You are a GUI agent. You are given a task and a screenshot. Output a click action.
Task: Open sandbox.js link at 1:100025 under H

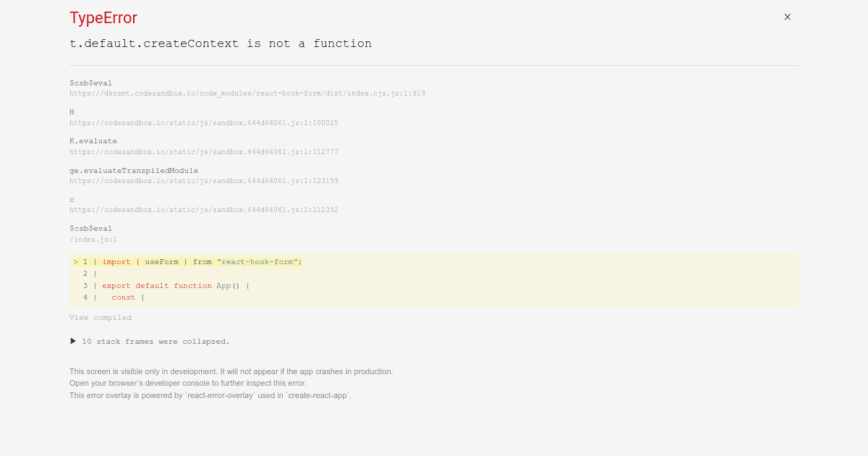tap(204, 123)
